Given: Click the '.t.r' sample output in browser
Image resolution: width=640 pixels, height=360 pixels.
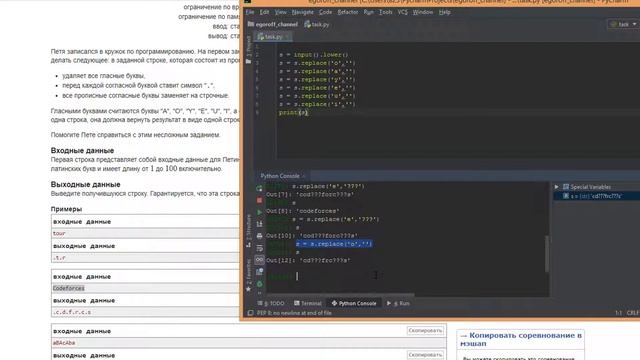Looking at the screenshot, I should click(x=59, y=258).
